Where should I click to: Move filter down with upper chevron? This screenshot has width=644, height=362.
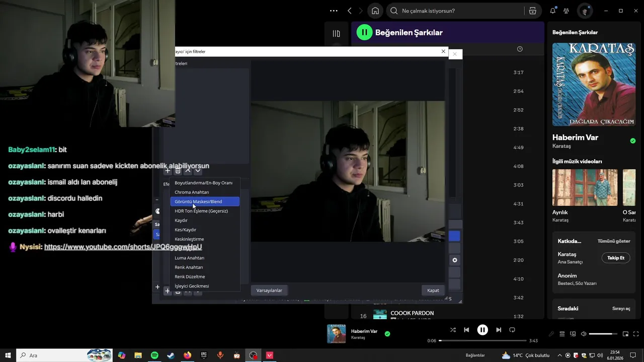coord(198,171)
